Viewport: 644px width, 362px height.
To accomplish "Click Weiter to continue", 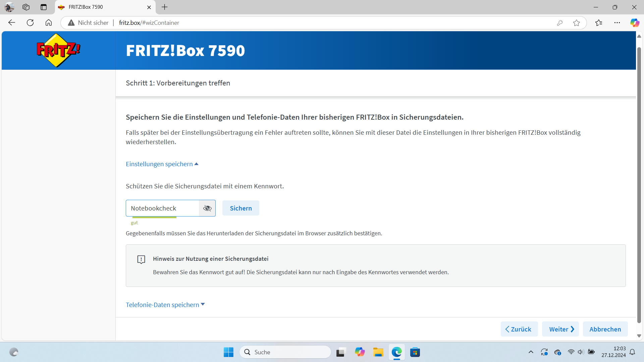I will [x=561, y=329].
